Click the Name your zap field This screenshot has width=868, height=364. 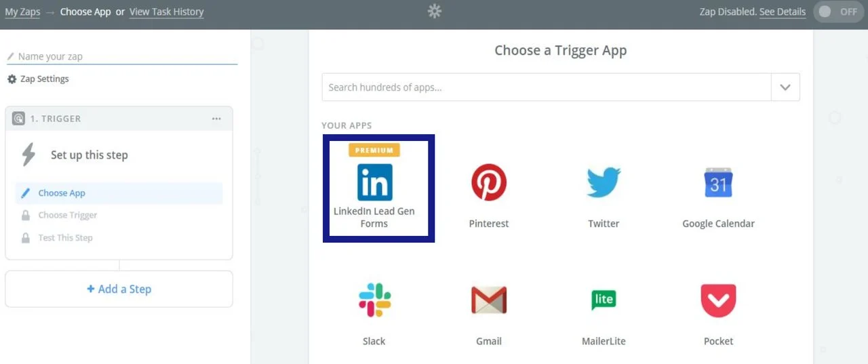tap(122, 57)
